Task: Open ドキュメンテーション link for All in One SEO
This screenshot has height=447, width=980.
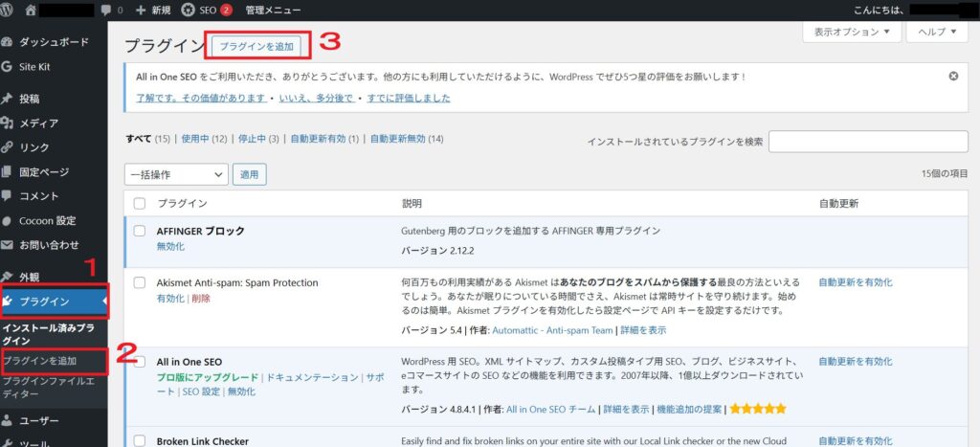Action: 313,377
